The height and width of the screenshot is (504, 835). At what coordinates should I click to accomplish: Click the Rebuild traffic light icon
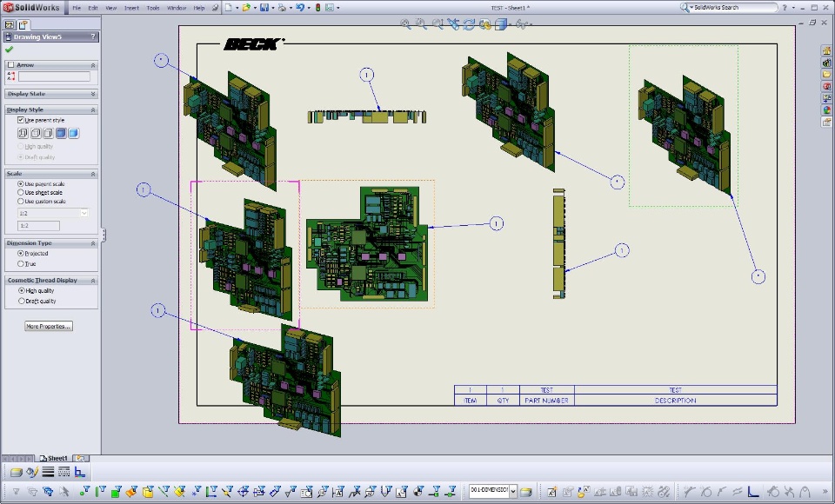point(318,8)
